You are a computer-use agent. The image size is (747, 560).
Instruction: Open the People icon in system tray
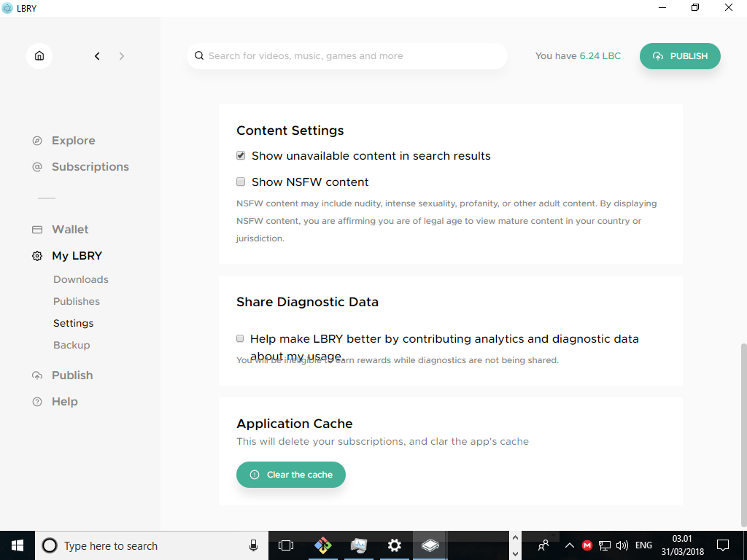coord(543,545)
